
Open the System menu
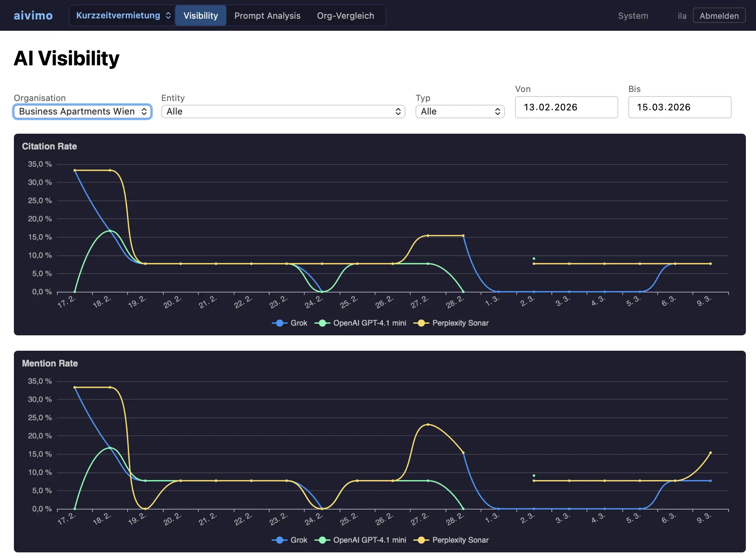click(x=633, y=15)
